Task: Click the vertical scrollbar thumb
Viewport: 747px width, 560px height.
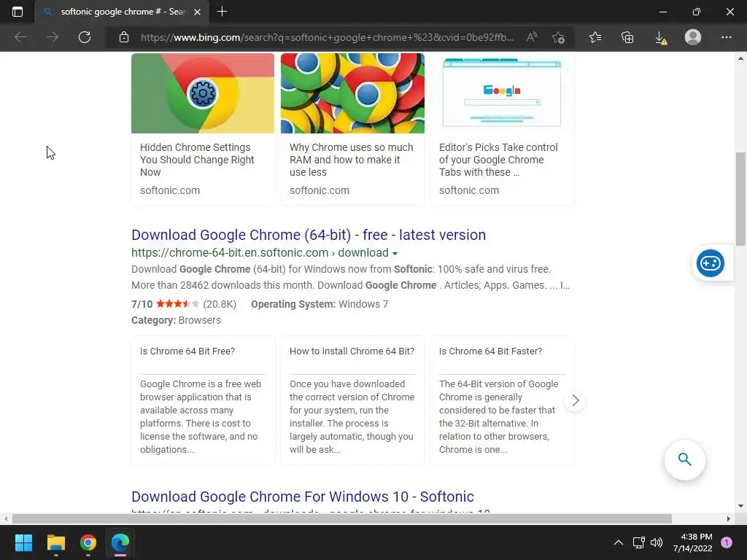Action: point(740,198)
